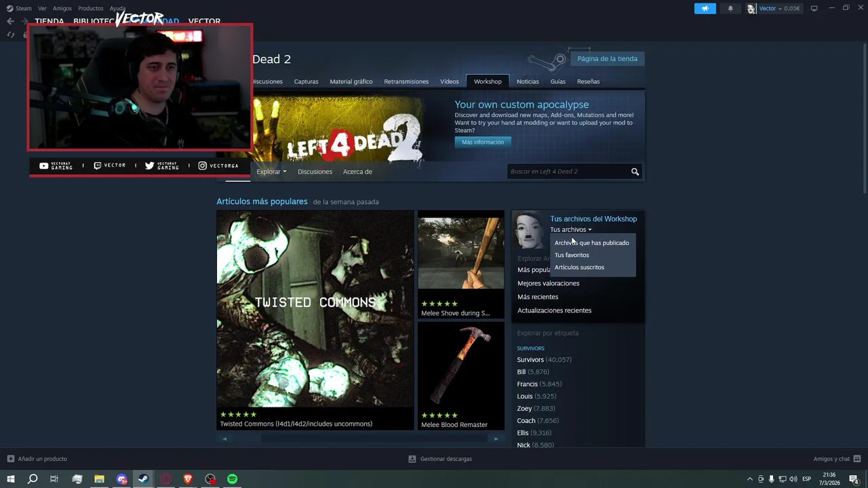Screen dimensions: 868x488
Task: Switch to Big Picture mode icon
Action: (814, 8)
